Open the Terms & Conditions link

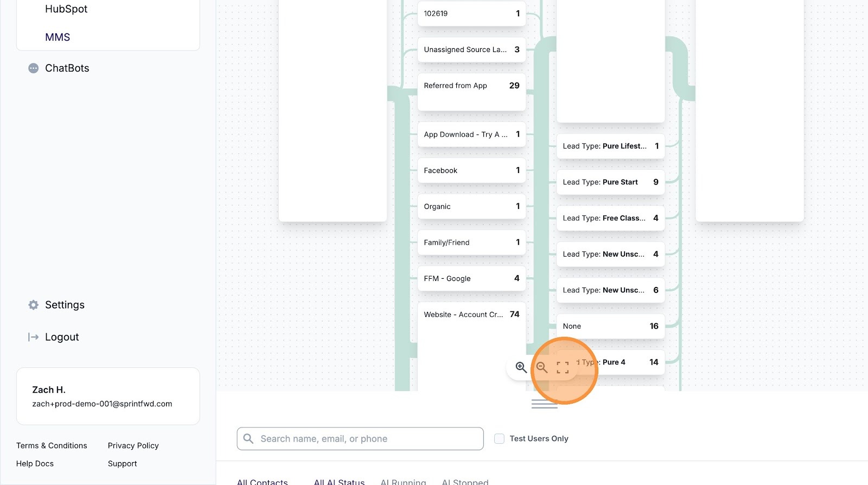[x=52, y=445]
